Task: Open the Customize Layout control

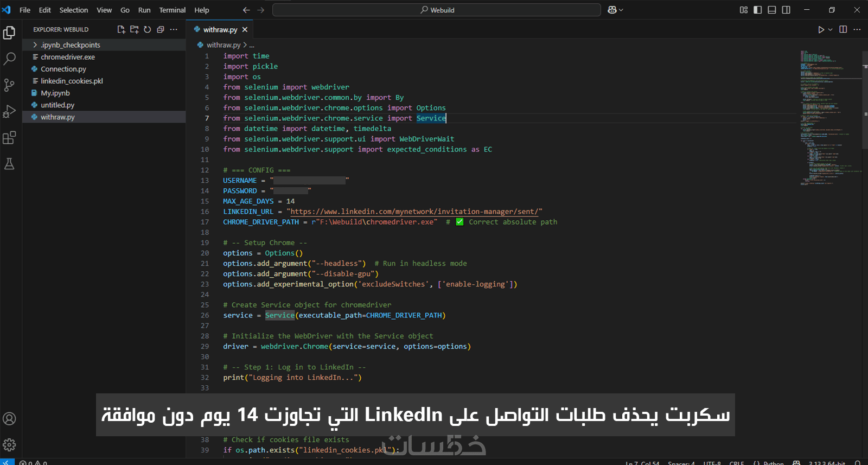Action: click(744, 10)
